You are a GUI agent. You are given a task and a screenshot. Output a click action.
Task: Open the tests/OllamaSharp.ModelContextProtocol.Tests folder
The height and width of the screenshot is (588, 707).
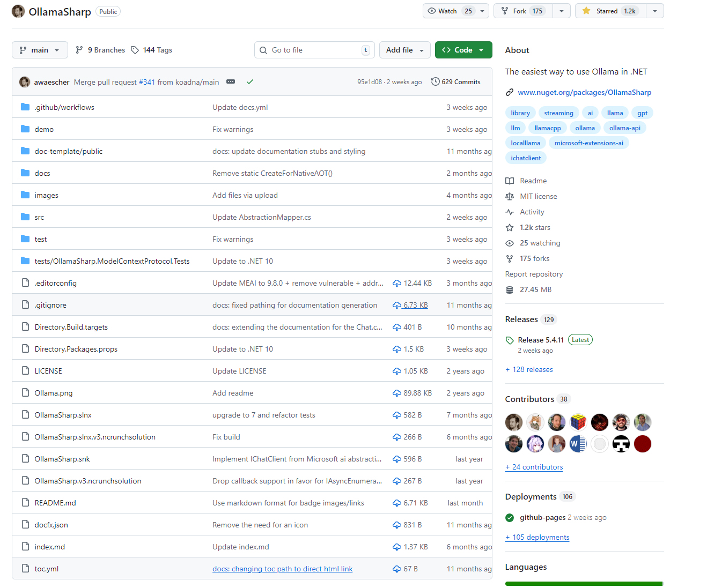click(x=112, y=261)
